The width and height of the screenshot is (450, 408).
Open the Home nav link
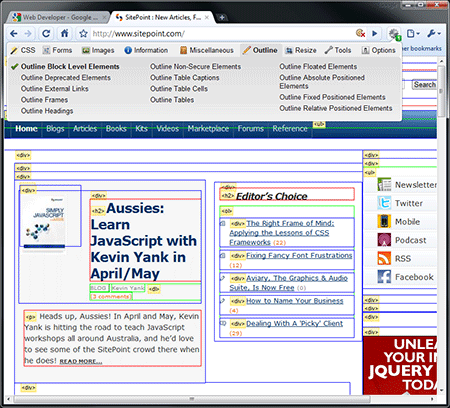(x=26, y=129)
